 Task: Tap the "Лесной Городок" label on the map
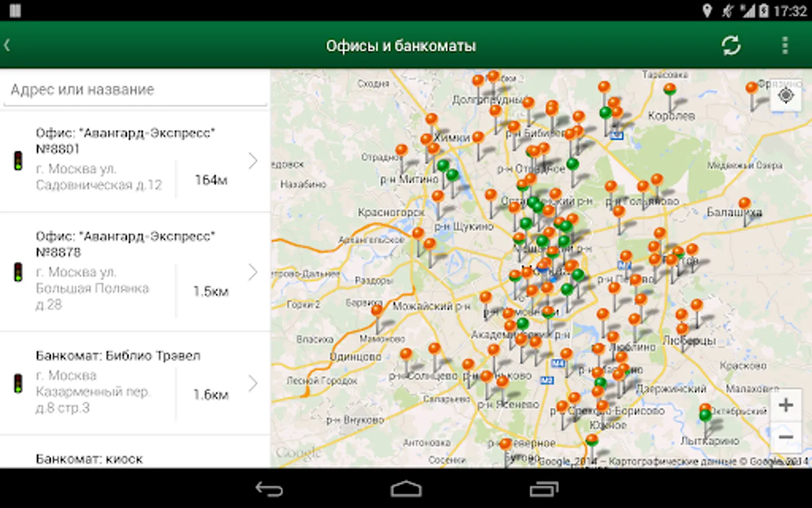tap(322, 380)
